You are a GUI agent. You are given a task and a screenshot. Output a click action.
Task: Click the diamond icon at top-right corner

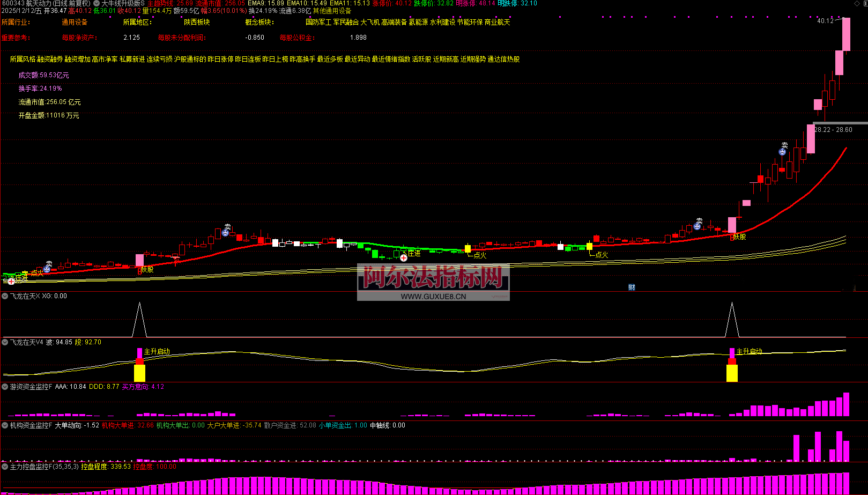pos(856,4)
